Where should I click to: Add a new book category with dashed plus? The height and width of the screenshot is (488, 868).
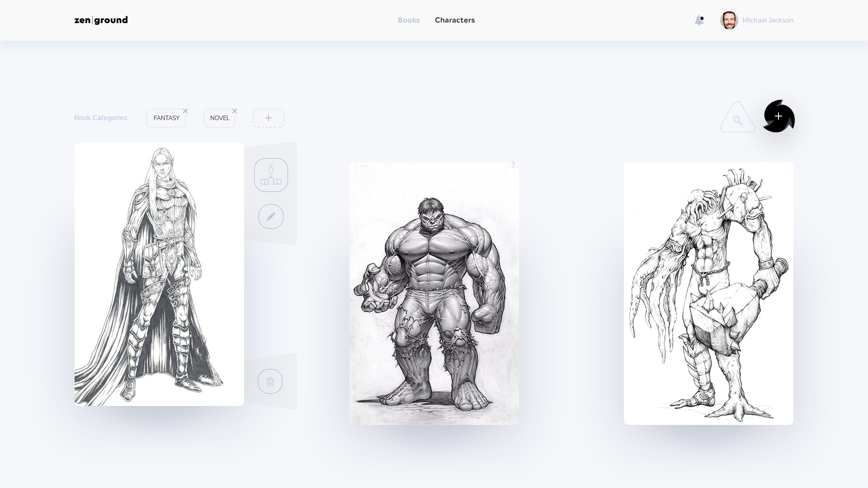click(x=269, y=118)
